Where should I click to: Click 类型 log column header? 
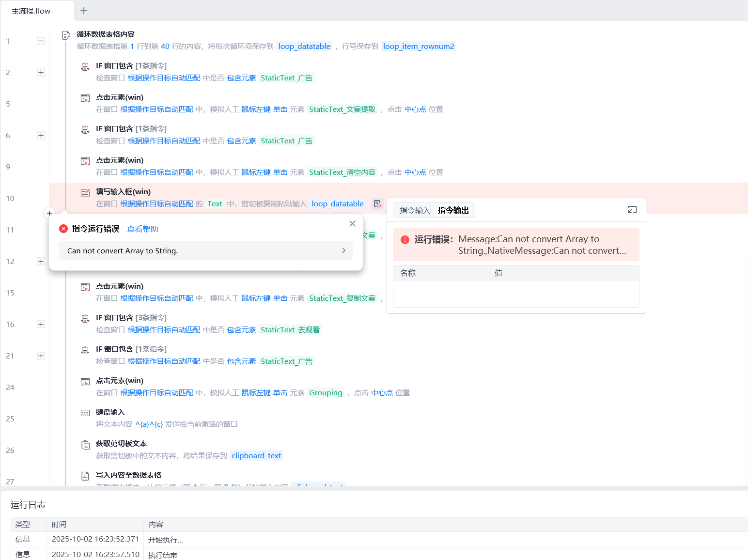click(29, 525)
